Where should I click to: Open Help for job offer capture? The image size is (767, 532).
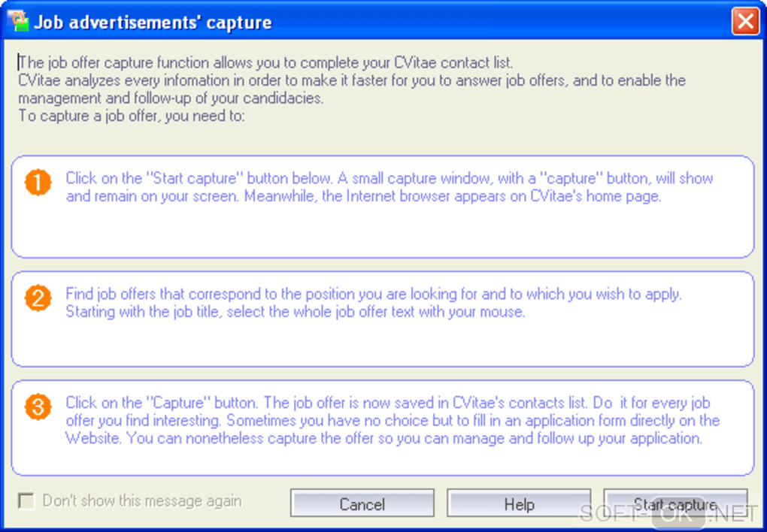519,504
